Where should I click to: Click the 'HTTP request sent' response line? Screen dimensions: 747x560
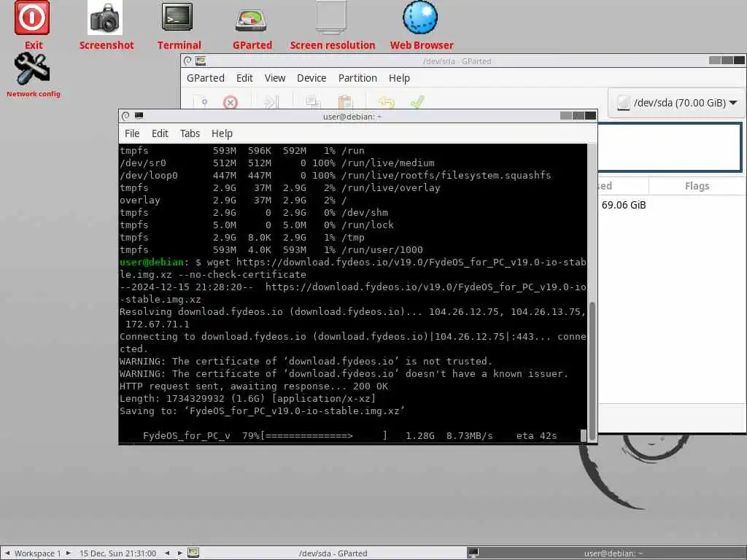[253, 386]
